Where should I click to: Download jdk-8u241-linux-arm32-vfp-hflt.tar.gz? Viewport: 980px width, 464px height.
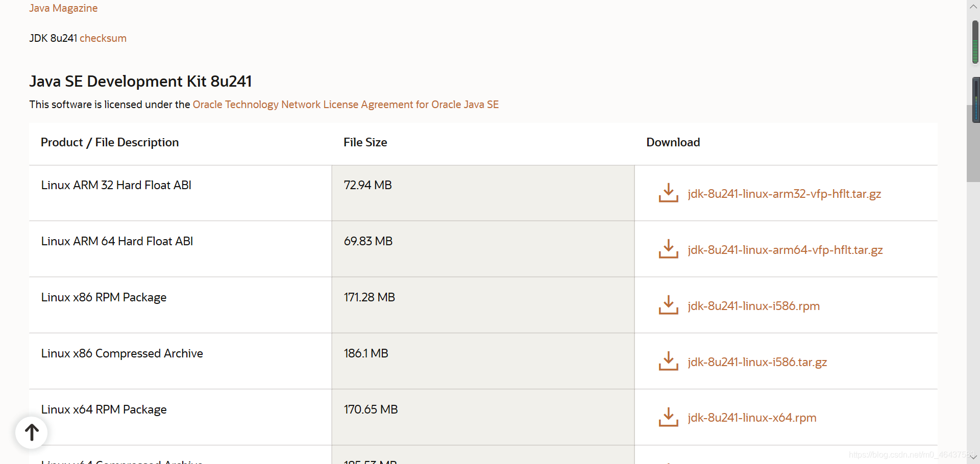(784, 194)
